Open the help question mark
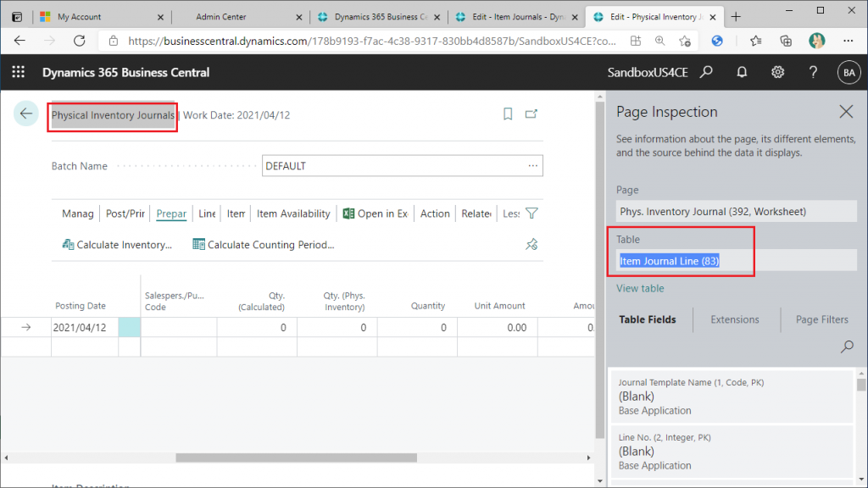Screen dimensions: 868x488 (x=813, y=72)
